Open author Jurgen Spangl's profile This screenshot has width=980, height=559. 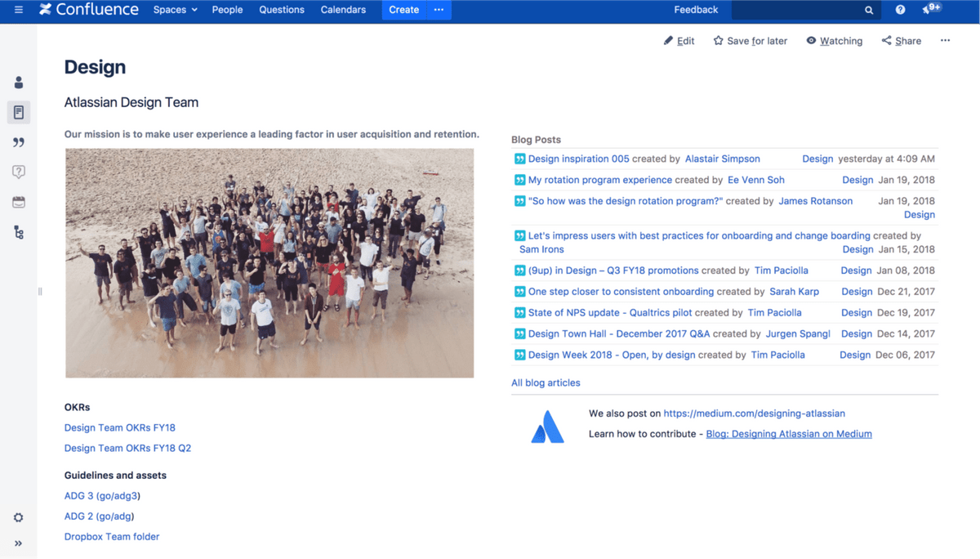tap(798, 334)
